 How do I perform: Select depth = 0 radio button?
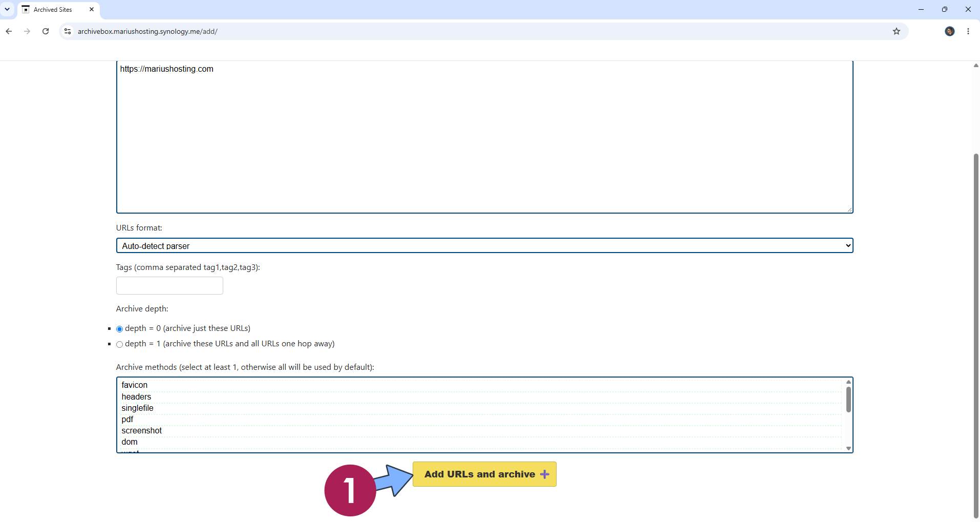tap(119, 329)
